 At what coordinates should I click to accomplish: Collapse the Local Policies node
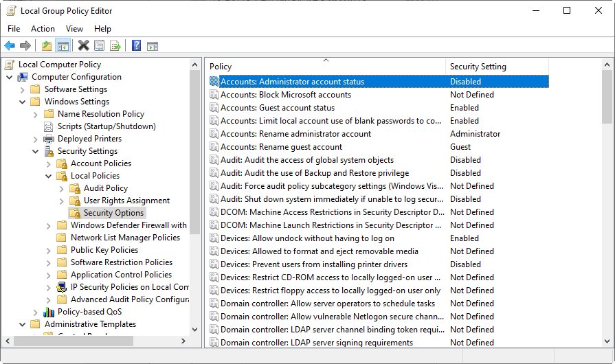[x=48, y=176]
